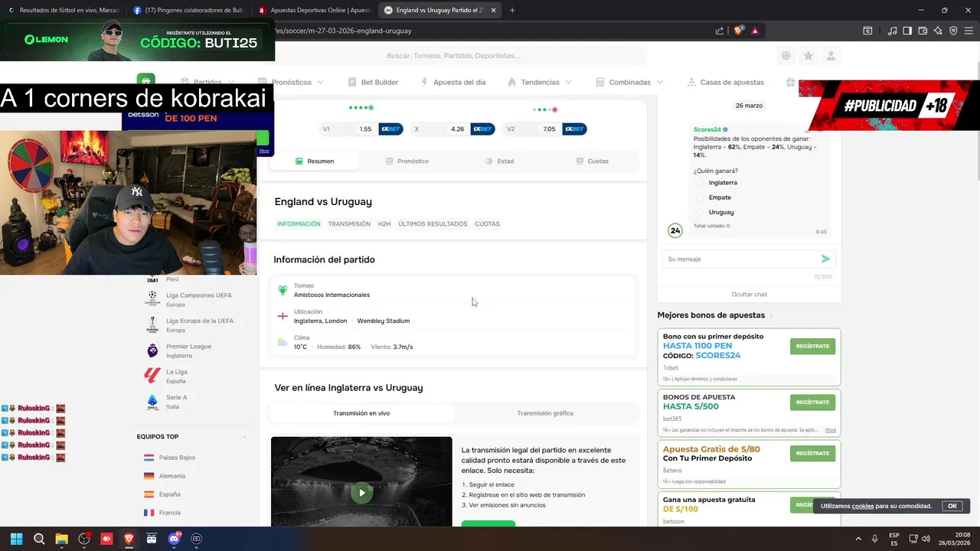Show hidden system tray icons
This screenshot has height=551, width=980.
pos(857,539)
